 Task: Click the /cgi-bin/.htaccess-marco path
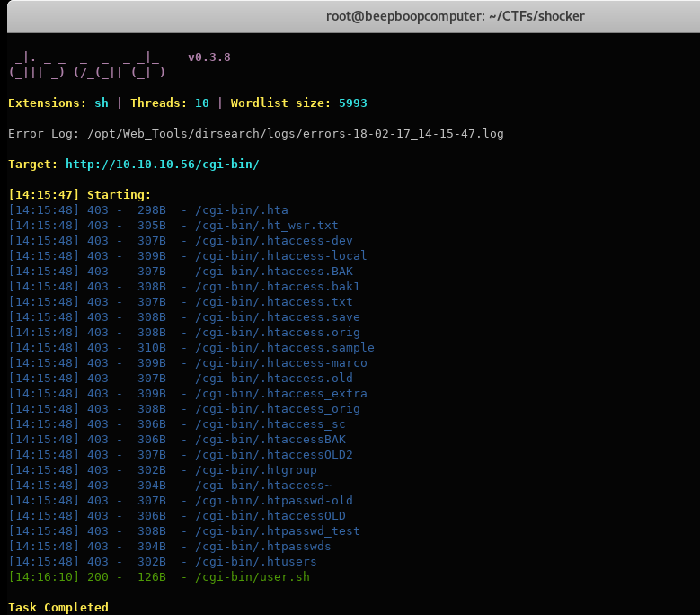[x=280, y=363]
